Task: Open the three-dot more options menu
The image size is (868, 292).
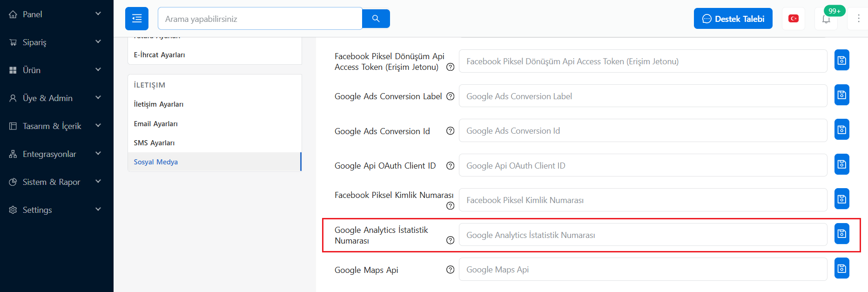Action: pyautogui.click(x=859, y=19)
